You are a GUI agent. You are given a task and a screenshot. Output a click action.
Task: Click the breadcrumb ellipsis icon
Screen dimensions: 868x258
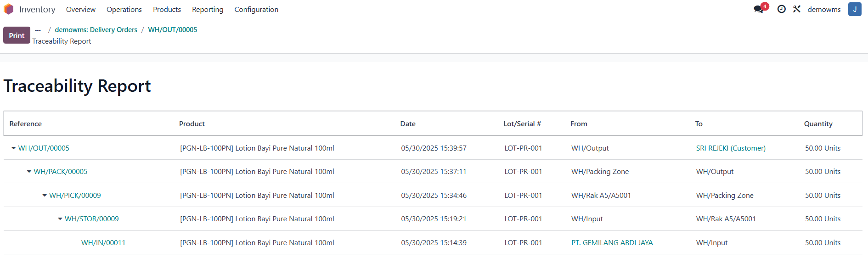tap(38, 30)
